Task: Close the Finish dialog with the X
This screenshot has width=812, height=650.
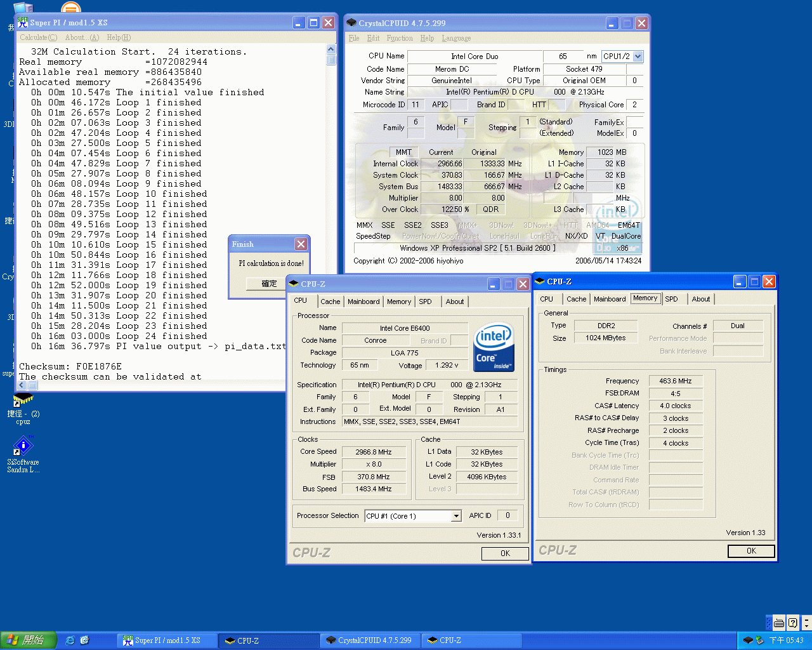Action: click(301, 244)
